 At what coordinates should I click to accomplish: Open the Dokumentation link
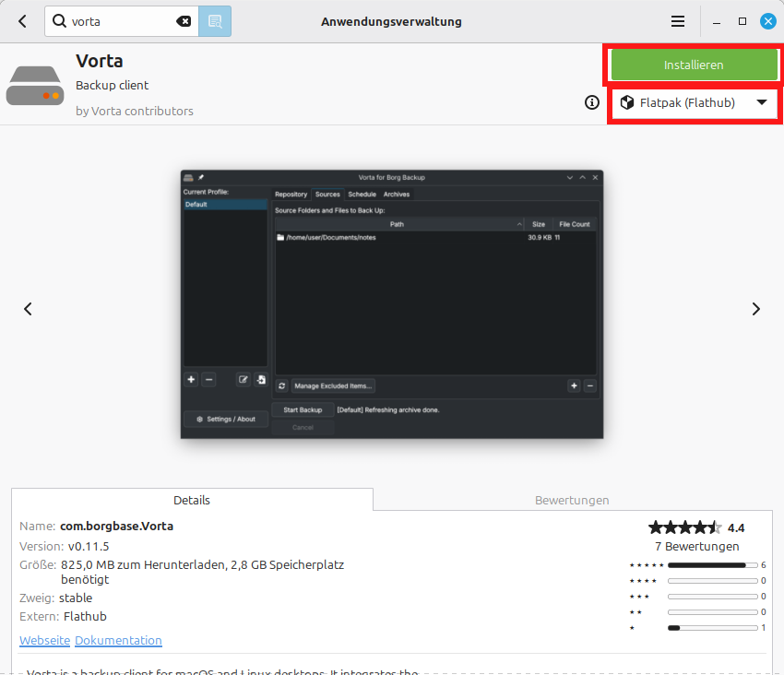point(118,641)
